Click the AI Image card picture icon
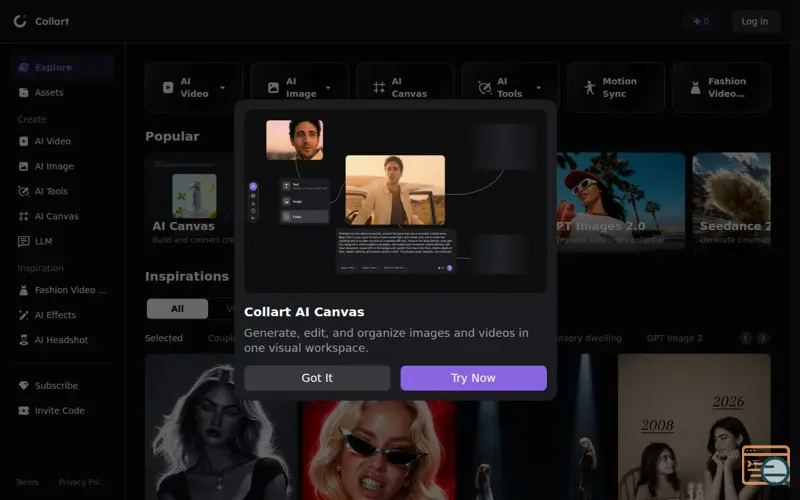This screenshot has height=500, width=800. [273, 88]
